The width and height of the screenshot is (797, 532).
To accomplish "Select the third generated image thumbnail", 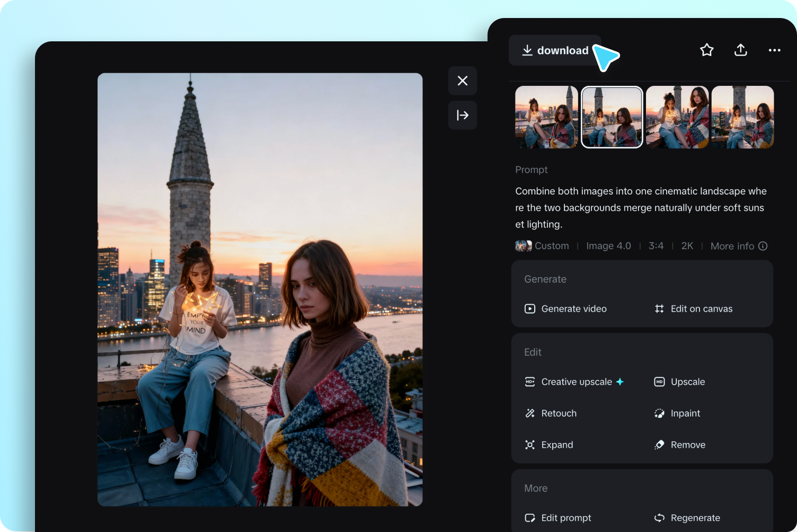I will [677, 117].
